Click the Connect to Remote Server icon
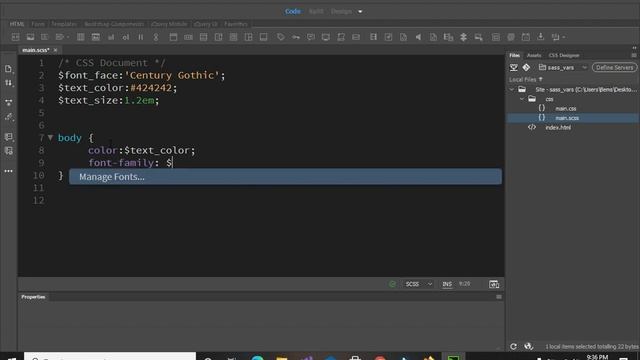 pyautogui.click(x=514, y=67)
